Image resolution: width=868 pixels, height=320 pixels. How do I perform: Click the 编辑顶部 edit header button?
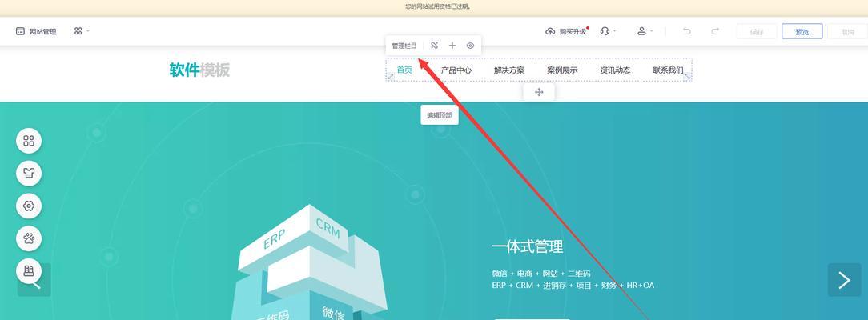[440, 115]
